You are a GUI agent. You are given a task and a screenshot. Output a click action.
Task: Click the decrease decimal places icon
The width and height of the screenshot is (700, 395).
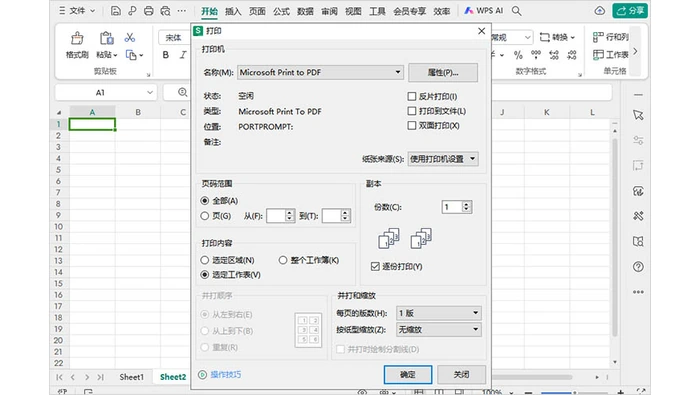pyautogui.click(x=571, y=55)
